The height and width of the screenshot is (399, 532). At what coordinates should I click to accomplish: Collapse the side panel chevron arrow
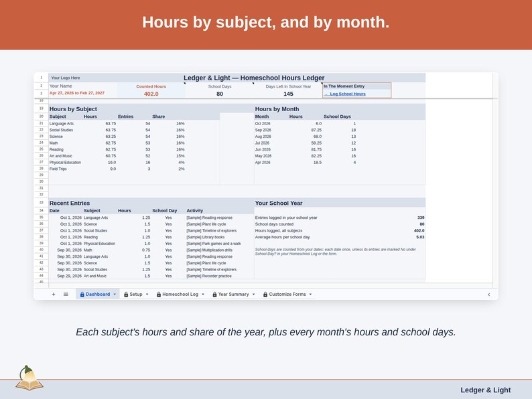pos(488,295)
